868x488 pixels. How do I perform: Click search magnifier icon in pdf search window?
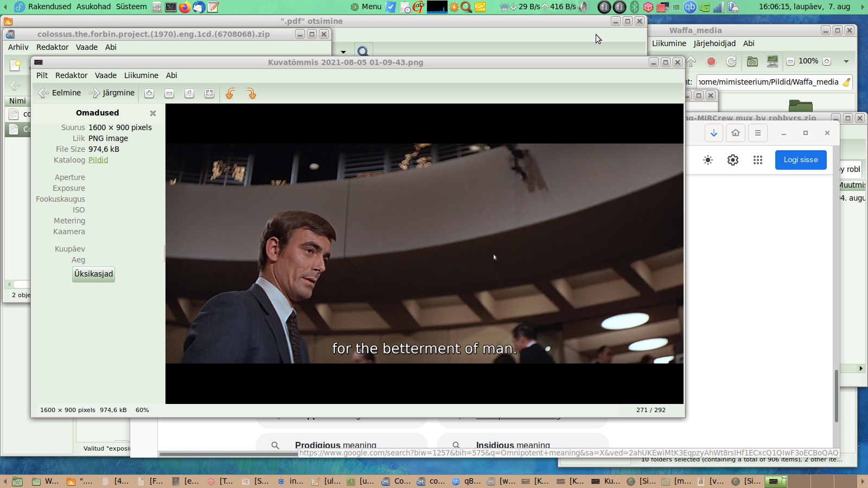[363, 52]
